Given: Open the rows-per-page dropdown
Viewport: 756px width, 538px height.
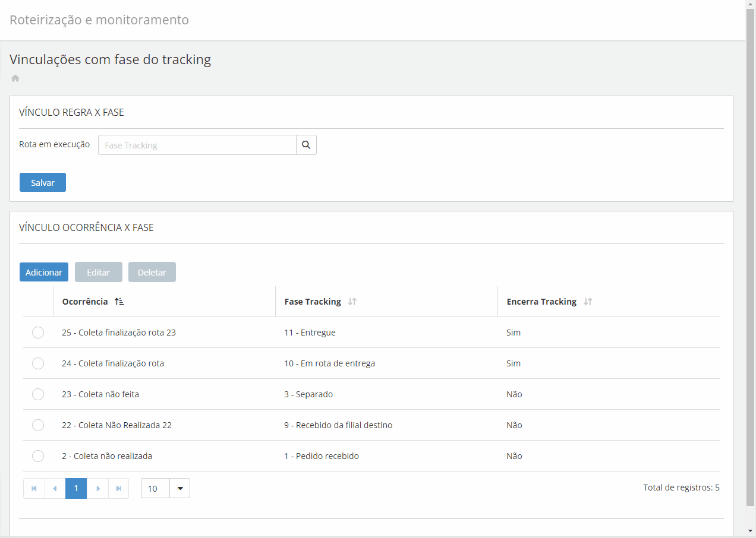Looking at the screenshot, I should pyautogui.click(x=179, y=488).
